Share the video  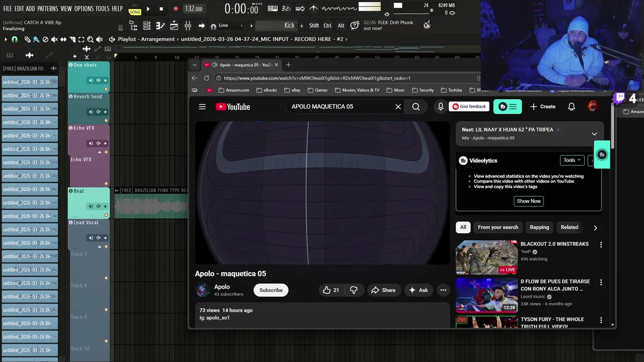point(383,290)
